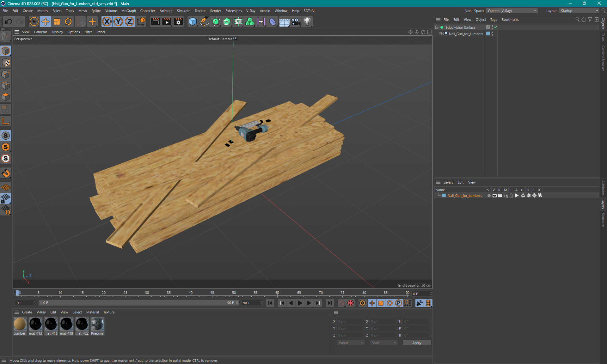Render to Picture Viewer icon

pos(167,21)
